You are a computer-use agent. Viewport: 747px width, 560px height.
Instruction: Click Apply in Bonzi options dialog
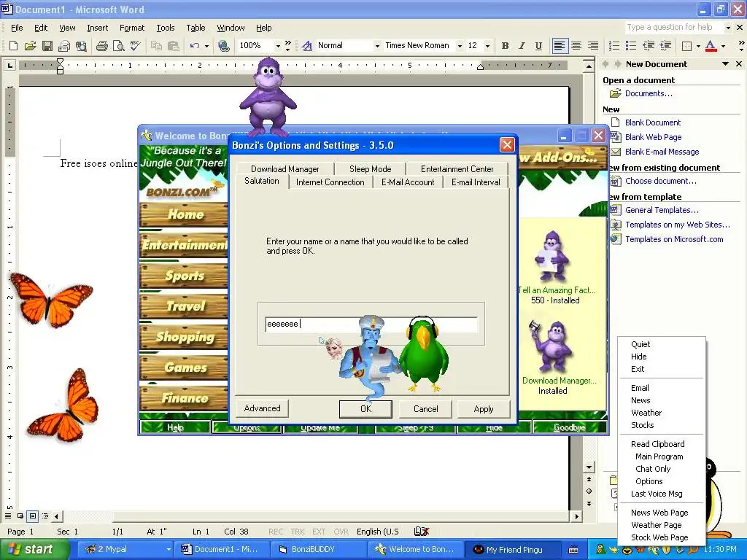point(484,408)
